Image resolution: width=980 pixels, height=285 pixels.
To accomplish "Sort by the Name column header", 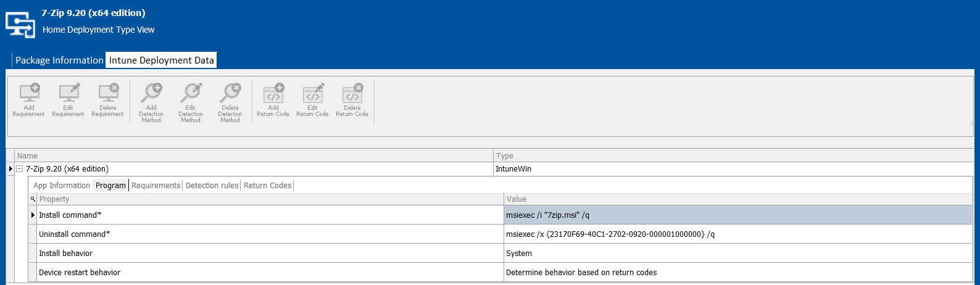I will click(x=254, y=155).
